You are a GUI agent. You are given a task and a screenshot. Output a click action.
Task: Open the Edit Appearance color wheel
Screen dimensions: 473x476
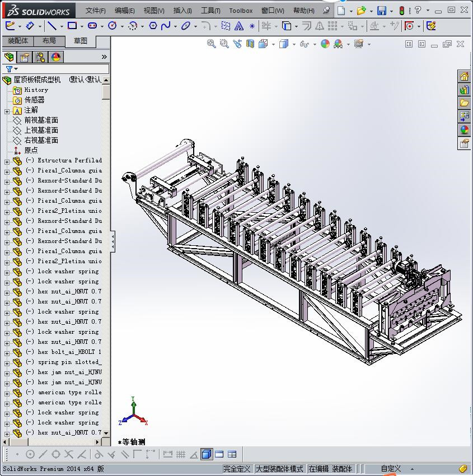pos(325,44)
